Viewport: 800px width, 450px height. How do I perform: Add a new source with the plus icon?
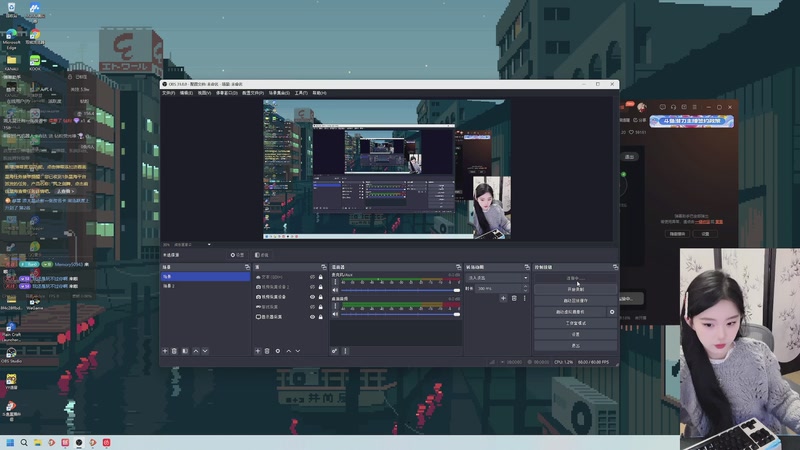click(258, 351)
